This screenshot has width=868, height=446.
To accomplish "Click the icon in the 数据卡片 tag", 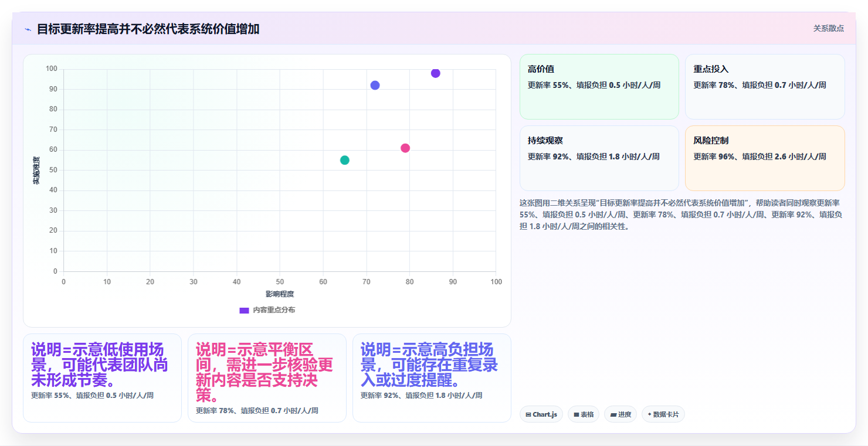I will point(649,414).
